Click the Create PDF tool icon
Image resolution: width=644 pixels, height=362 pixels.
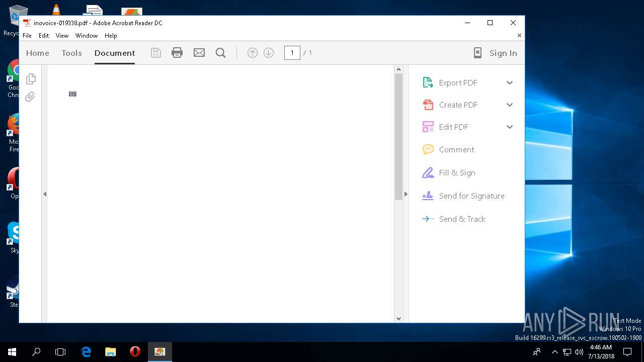(428, 105)
